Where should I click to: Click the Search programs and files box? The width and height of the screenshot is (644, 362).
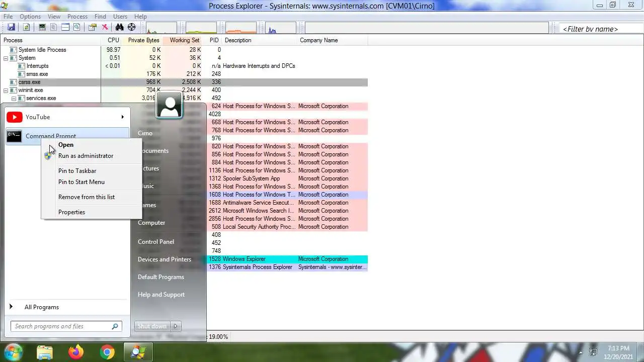(x=66, y=326)
